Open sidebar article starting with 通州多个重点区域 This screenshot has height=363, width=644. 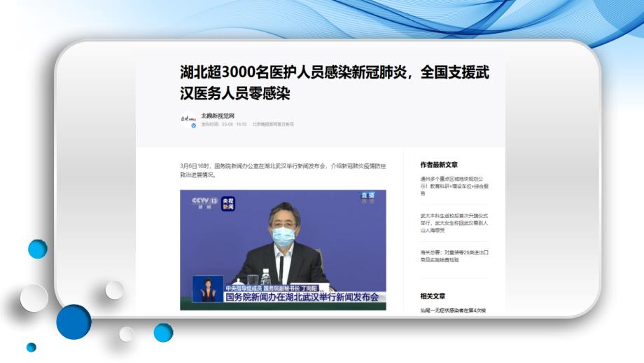click(454, 186)
